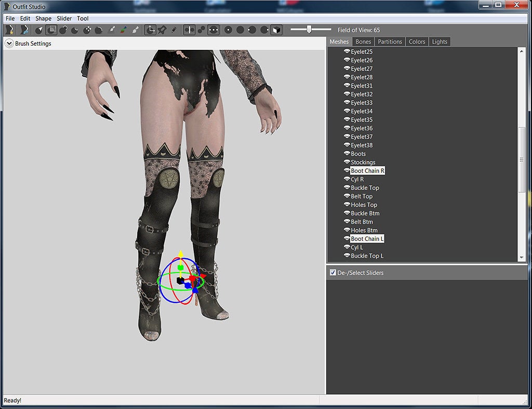This screenshot has width=532, height=409.
Task: Click the yellow Y-axis move arrow gizmo
Action: click(181, 253)
